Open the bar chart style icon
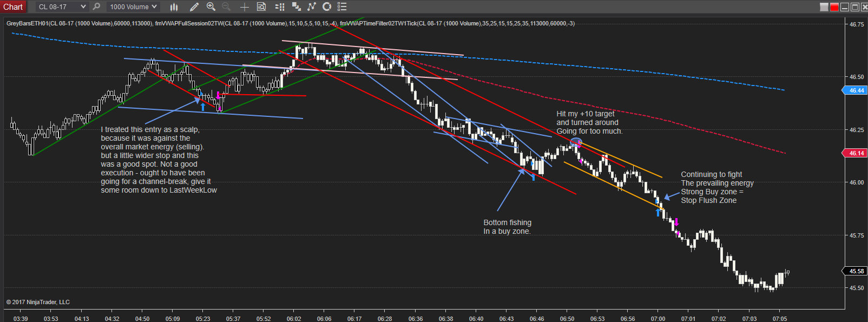This screenshot has width=868, height=322. [x=174, y=6]
